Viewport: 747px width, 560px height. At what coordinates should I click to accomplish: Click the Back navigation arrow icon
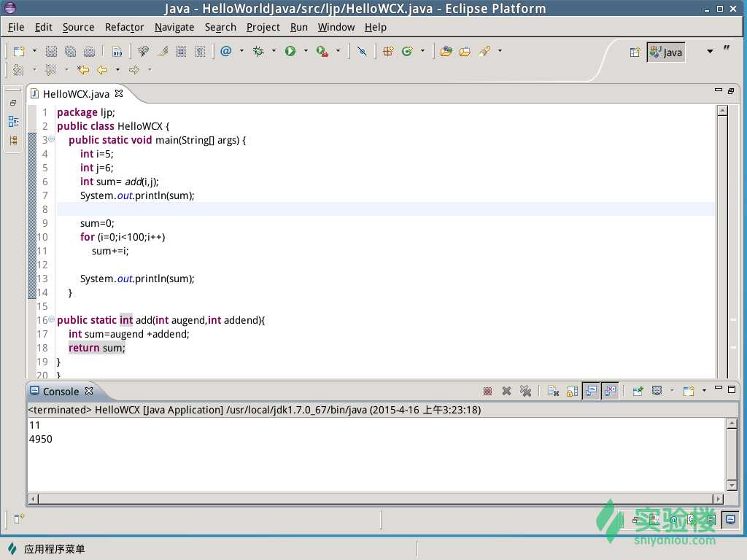(102, 71)
